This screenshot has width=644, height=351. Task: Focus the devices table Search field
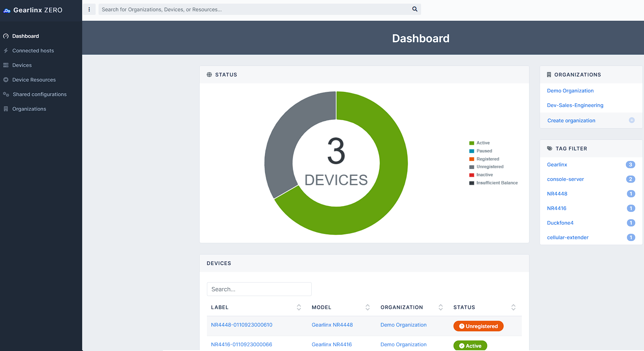click(259, 289)
